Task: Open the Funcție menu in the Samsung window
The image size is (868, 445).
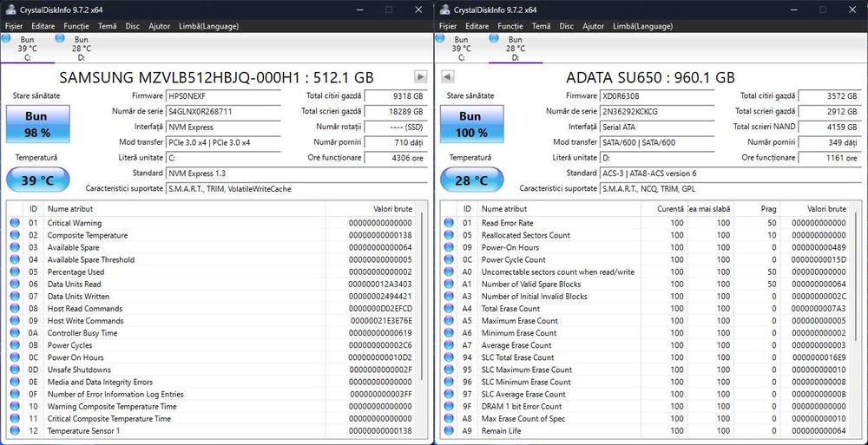Action: coord(76,26)
